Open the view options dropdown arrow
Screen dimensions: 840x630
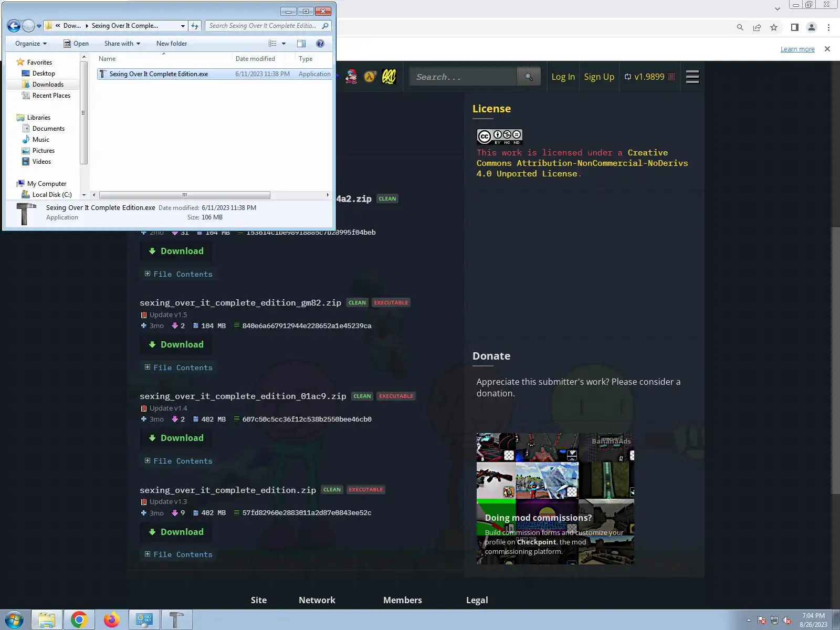pos(284,44)
